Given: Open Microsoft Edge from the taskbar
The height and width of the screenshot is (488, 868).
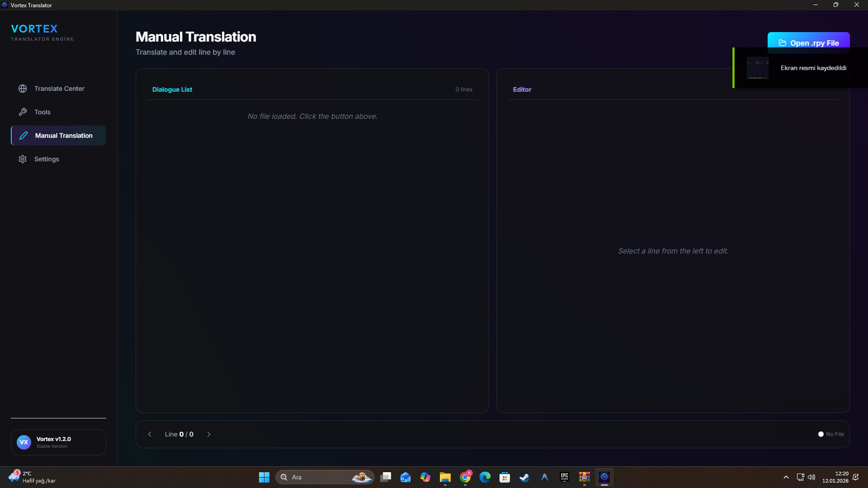Looking at the screenshot, I should click(485, 477).
